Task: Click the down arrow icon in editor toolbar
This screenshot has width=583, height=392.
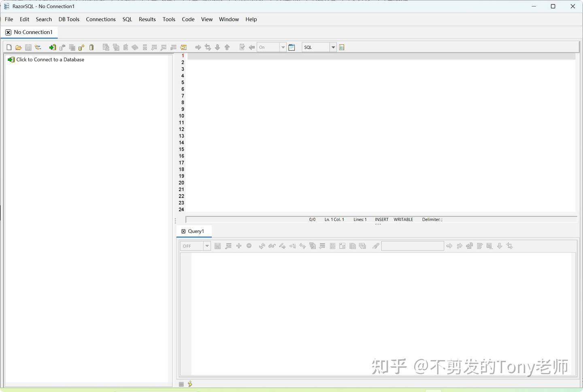Action: (x=217, y=47)
